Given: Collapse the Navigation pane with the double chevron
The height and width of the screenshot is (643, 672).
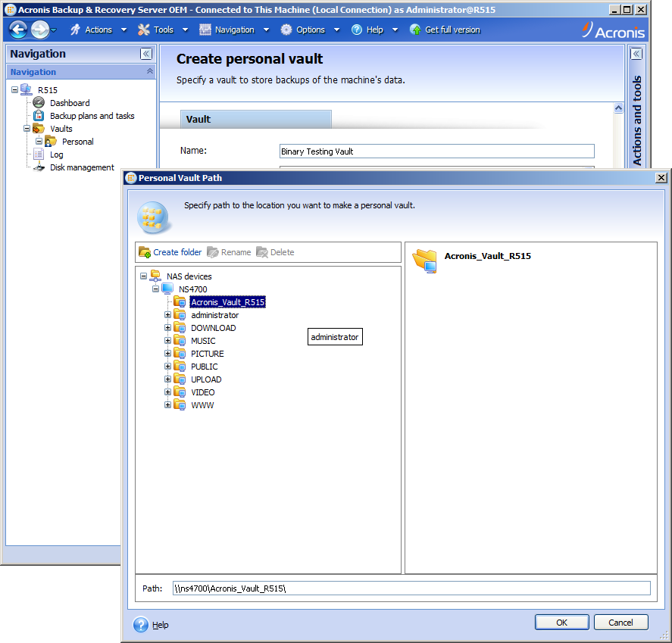Looking at the screenshot, I should pos(146,54).
